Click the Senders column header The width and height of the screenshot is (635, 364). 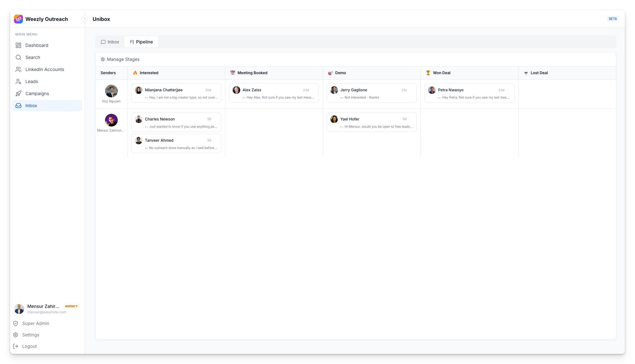point(108,73)
